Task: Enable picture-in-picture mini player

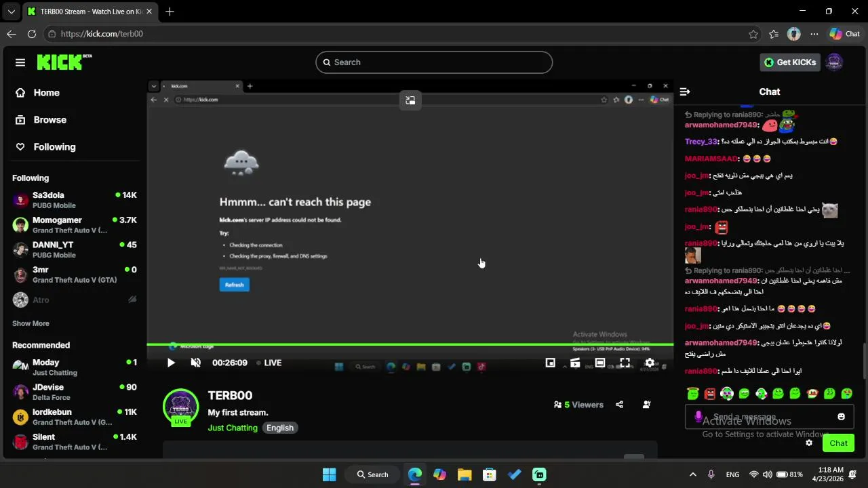Action: 551,363
